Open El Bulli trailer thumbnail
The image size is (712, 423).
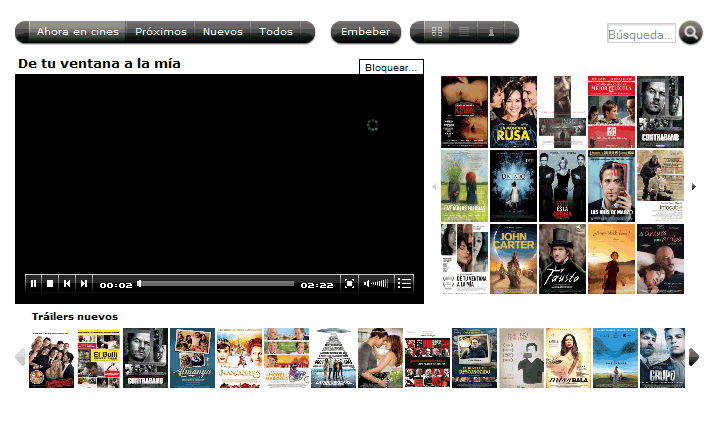pyautogui.click(x=99, y=358)
